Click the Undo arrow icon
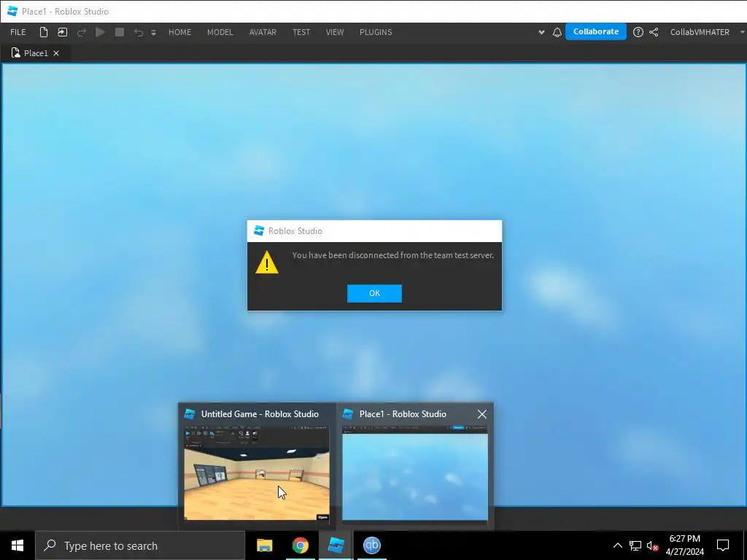The width and height of the screenshot is (747, 560). pos(138,32)
